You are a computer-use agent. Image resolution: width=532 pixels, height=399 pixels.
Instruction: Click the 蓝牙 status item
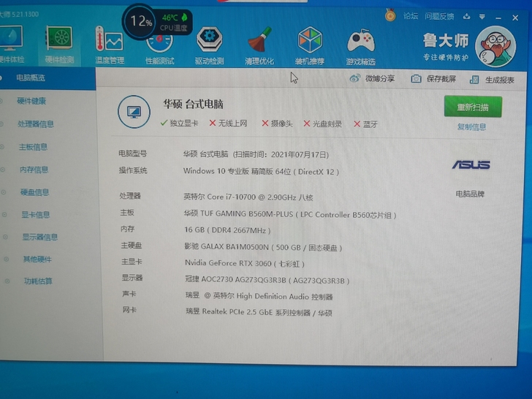pos(365,124)
